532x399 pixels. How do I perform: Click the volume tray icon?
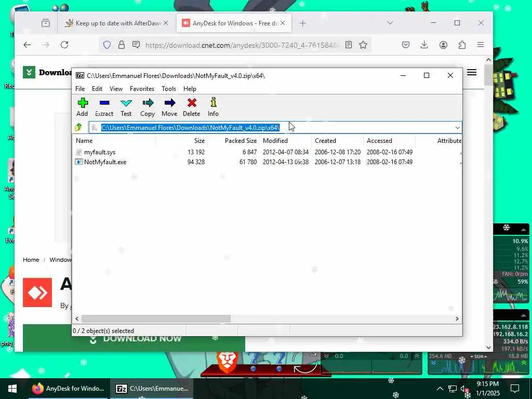(464, 389)
